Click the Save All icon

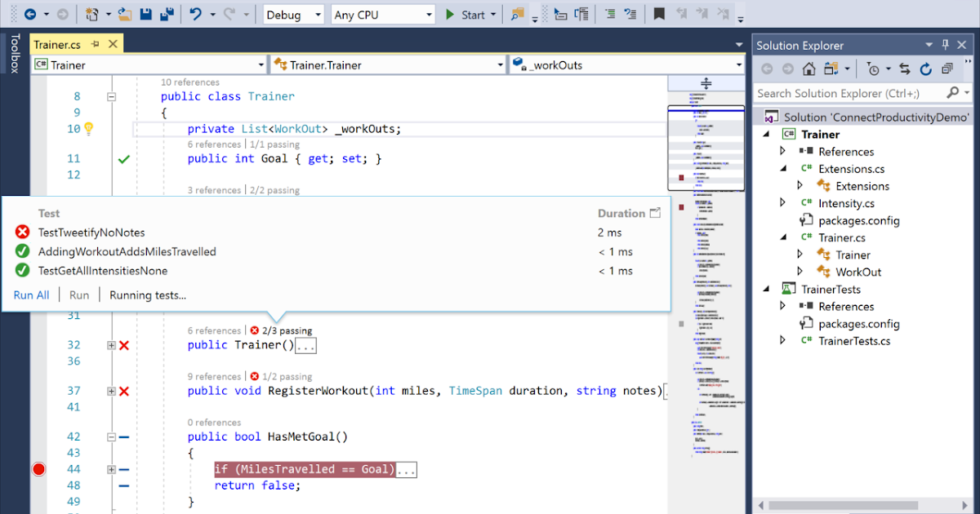point(167,15)
